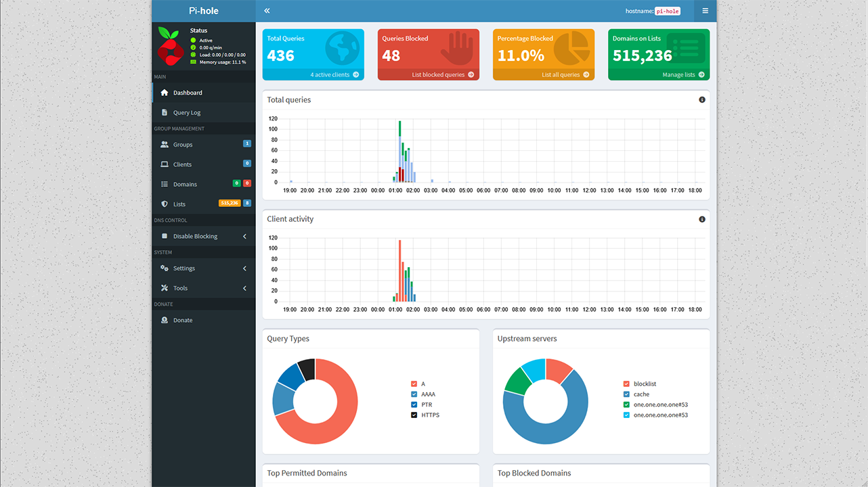Click the Manage lists link
This screenshot has height=487, width=868.
pyautogui.click(x=682, y=74)
